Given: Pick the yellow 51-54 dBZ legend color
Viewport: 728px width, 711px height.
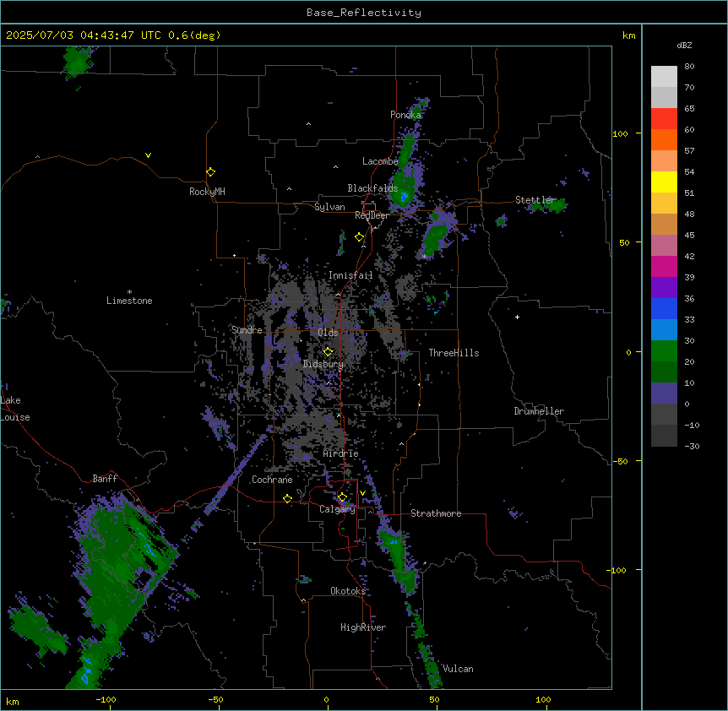Looking at the screenshot, I should (x=664, y=182).
